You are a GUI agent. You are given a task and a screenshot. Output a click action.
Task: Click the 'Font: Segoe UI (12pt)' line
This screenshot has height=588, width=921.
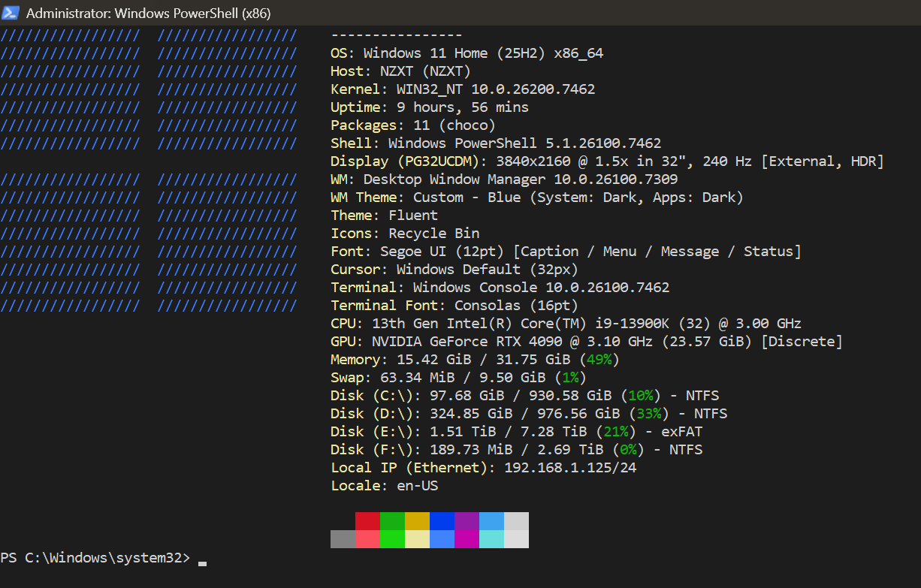[566, 252]
